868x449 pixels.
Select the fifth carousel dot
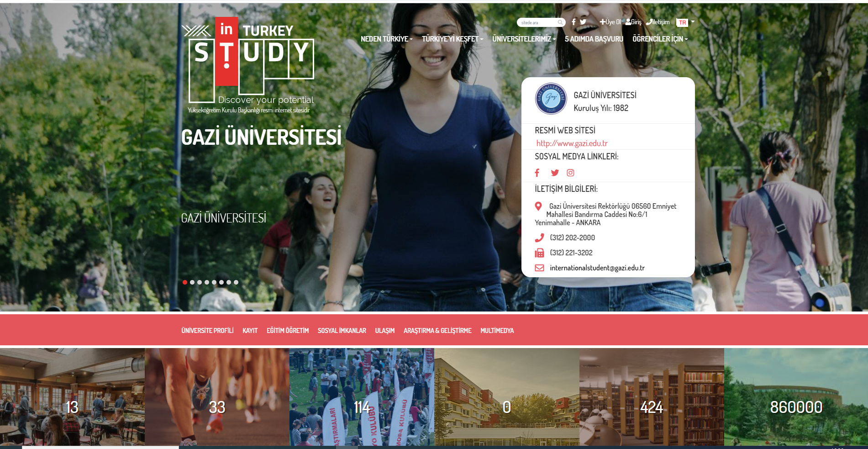click(214, 282)
